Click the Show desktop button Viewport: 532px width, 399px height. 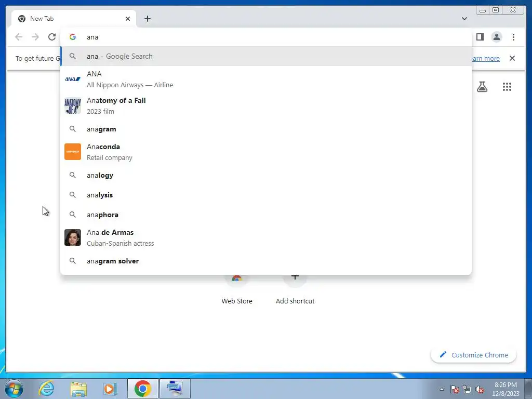(528, 389)
